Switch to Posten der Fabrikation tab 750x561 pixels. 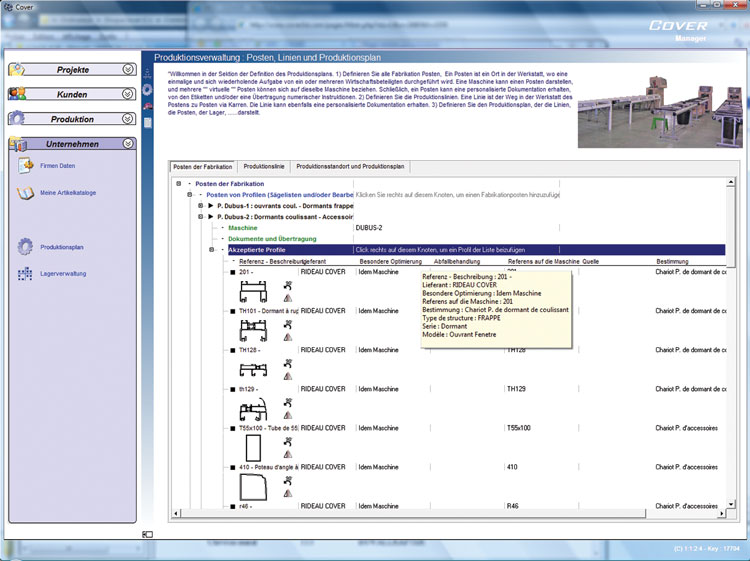[x=203, y=167]
